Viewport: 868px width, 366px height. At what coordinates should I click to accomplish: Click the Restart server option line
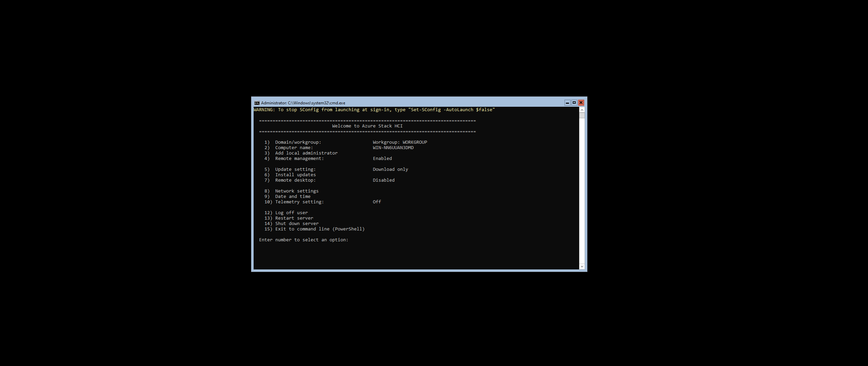click(x=294, y=218)
